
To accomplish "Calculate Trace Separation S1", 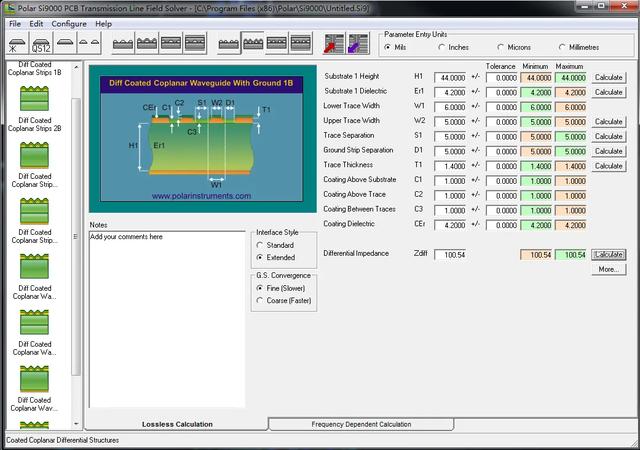I will coord(609,136).
